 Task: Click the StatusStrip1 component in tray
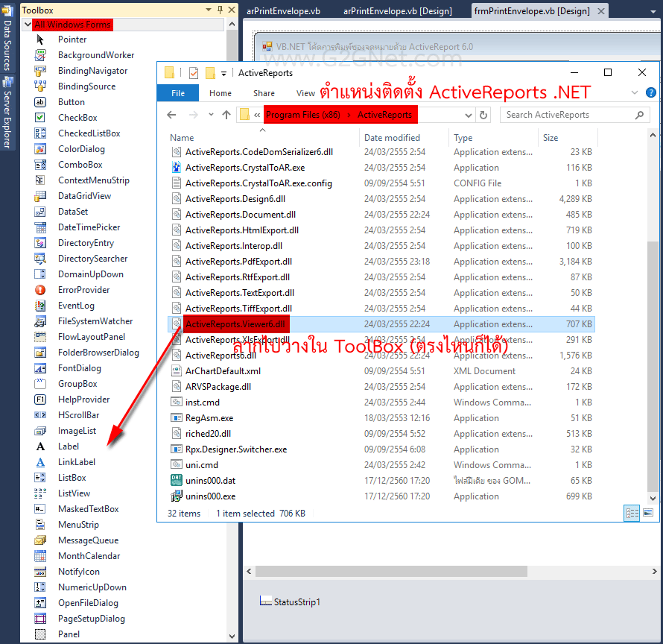pos(290,602)
